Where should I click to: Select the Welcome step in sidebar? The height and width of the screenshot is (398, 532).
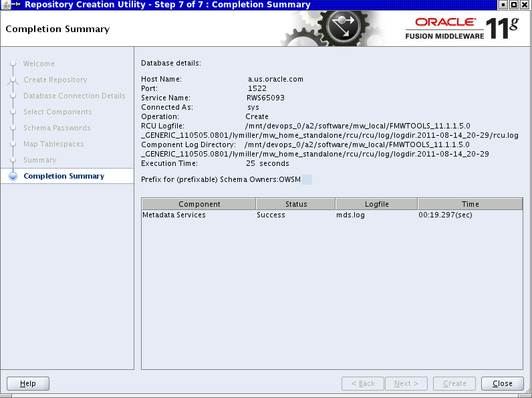coord(39,64)
